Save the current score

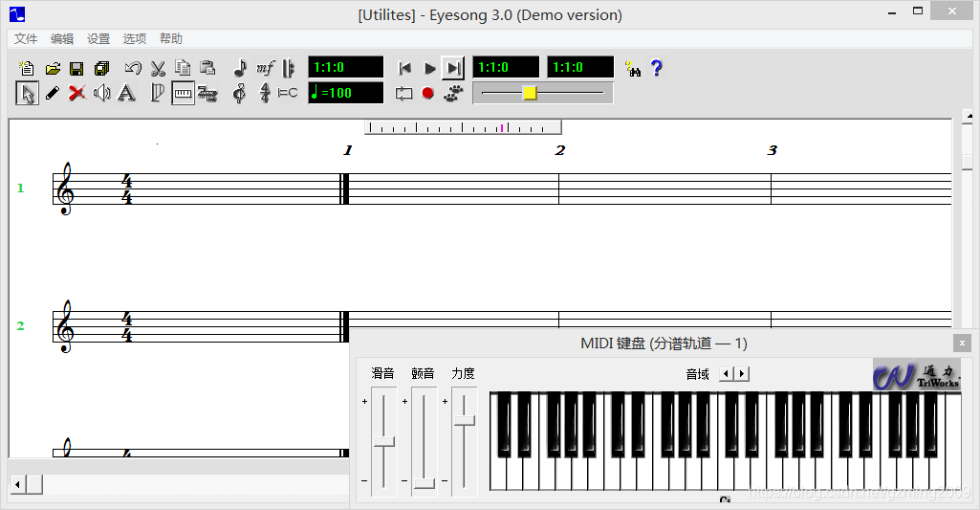point(76,68)
